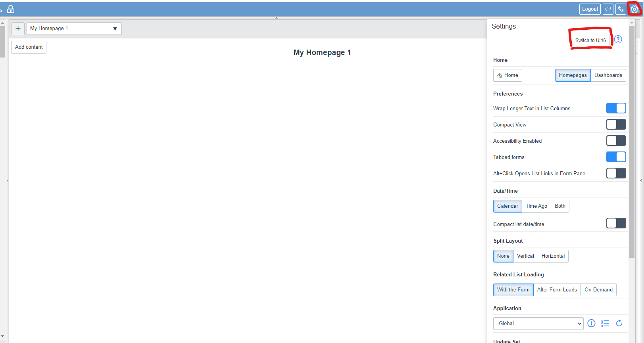Refresh the application picker
Viewport: 644px width, 343px height.
pyautogui.click(x=619, y=323)
